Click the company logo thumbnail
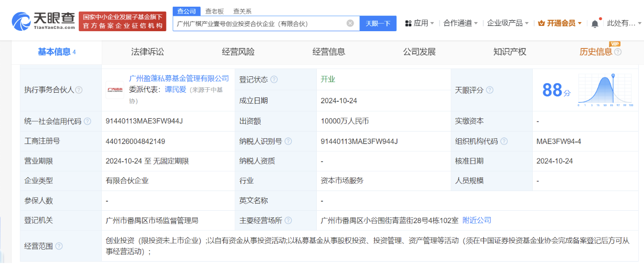The image size is (644, 264). pos(115,90)
